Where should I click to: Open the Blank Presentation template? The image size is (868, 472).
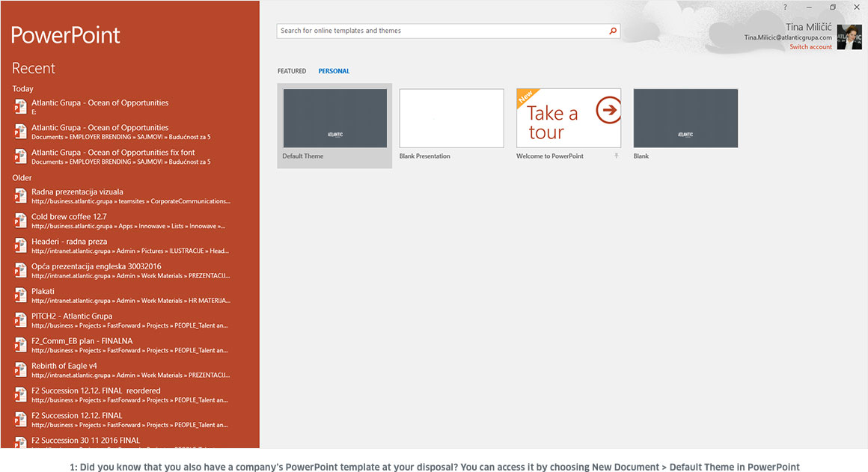pyautogui.click(x=453, y=117)
